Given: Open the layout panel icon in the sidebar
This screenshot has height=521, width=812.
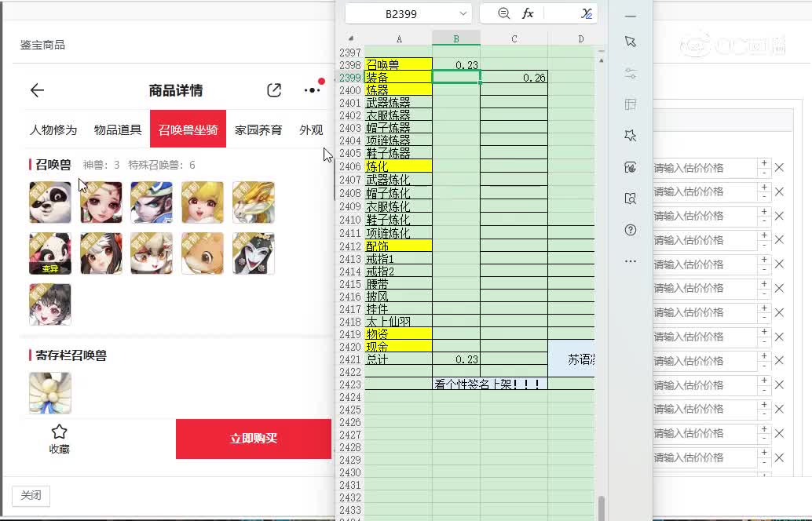Looking at the screenshot, I should (x=631, y=104).
